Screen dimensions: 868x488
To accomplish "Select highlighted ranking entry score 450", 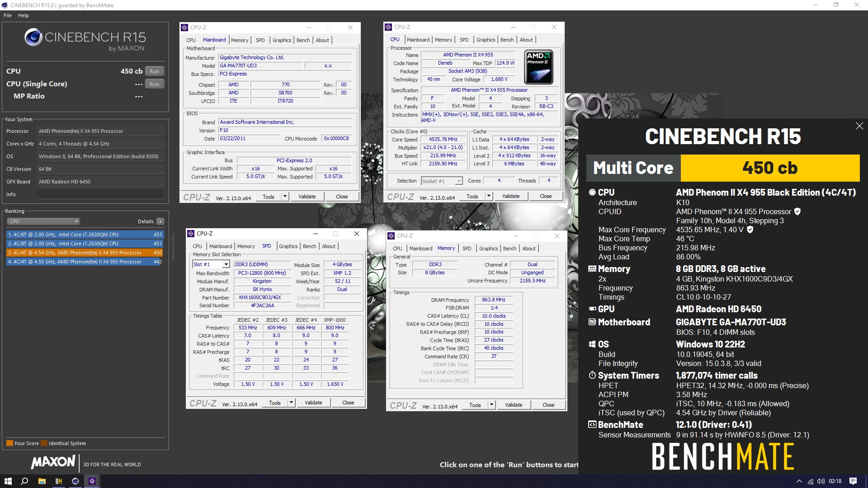I will [85, 253].
